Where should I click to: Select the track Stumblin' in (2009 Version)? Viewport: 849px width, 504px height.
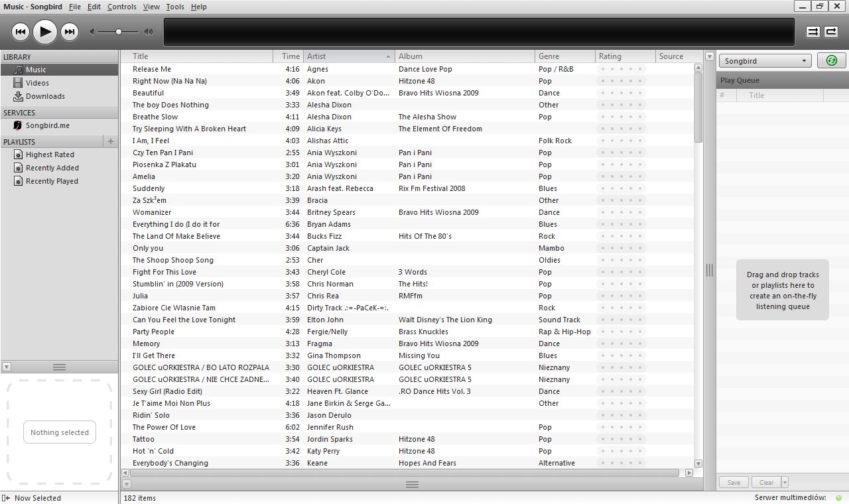pos(178,284)
